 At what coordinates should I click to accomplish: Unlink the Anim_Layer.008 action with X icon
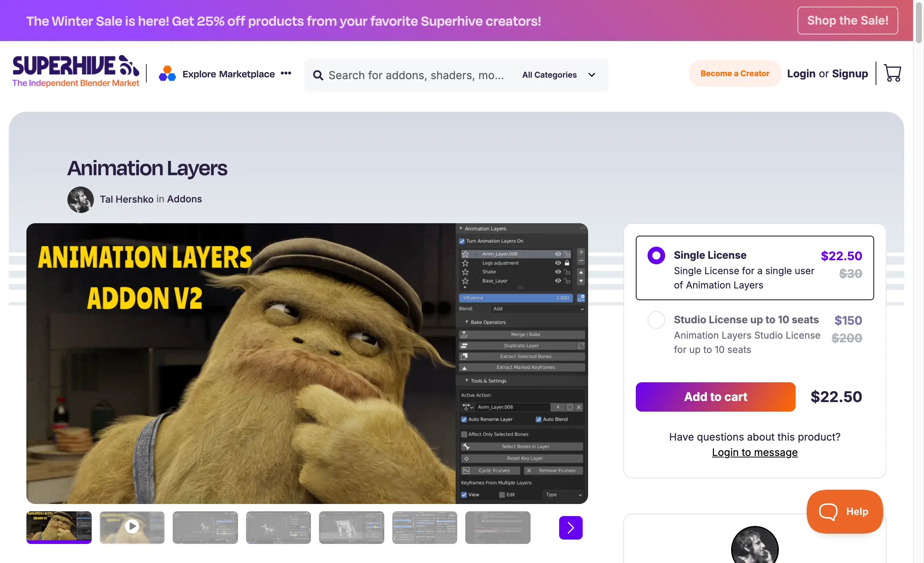579,408
